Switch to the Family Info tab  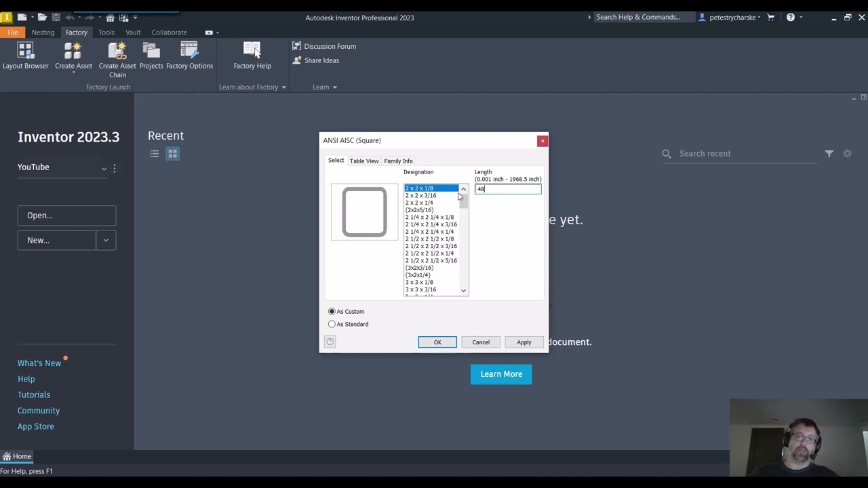click(x=398, y=161)
